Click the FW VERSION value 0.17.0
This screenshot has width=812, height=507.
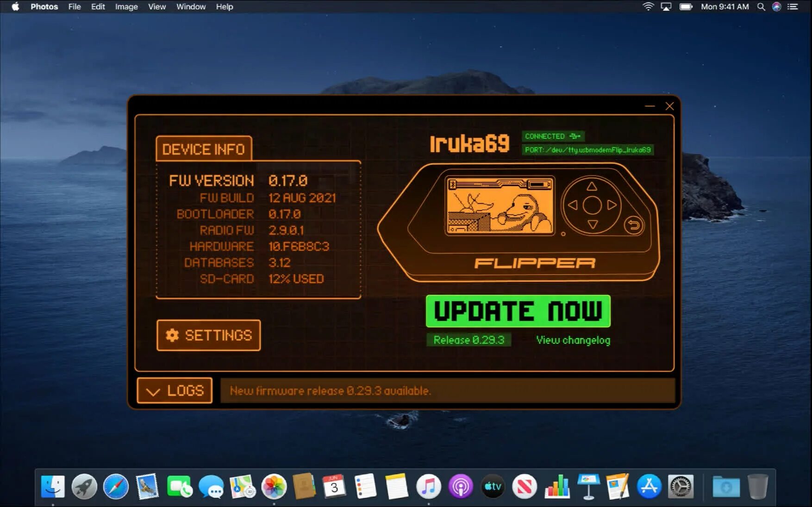(x=288, y=180)
